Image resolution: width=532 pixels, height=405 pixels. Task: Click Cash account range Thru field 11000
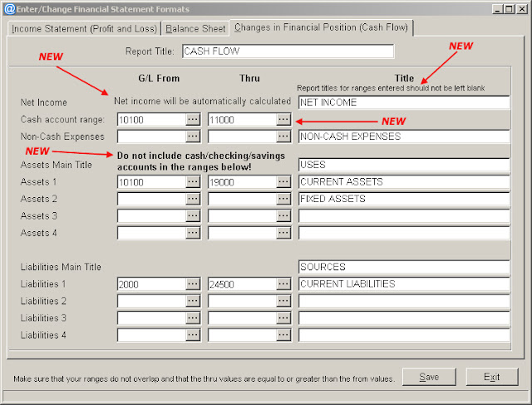(242, 120)
